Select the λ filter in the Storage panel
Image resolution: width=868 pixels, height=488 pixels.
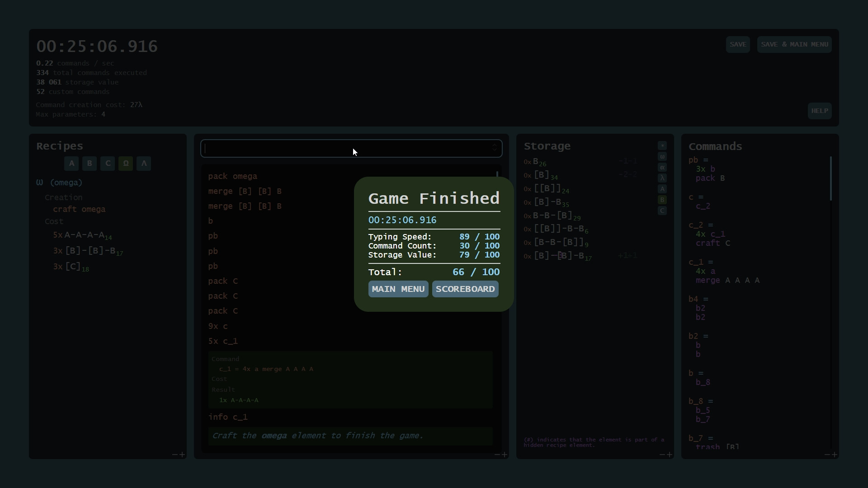click(662, 178)
